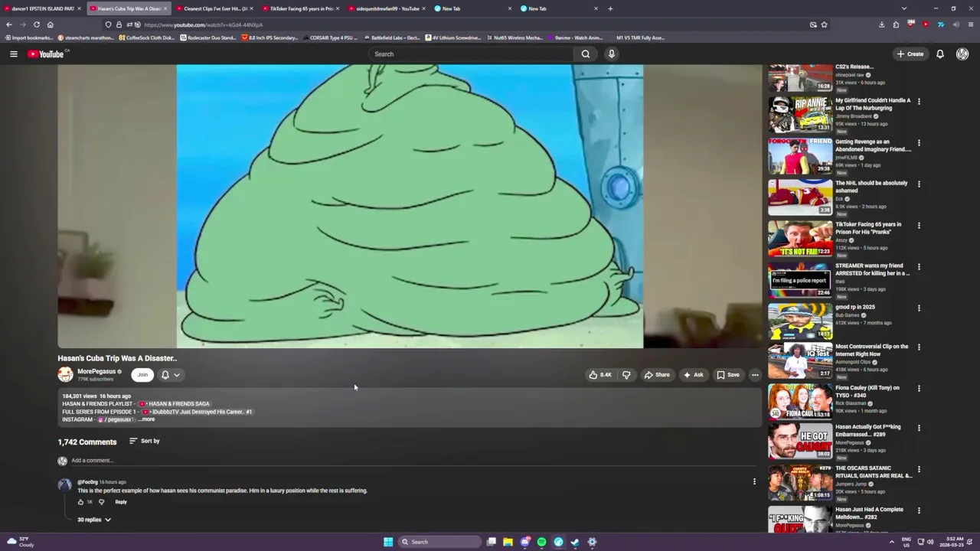Screen dimensions: 980x551
Task: Open options for Hasan Actually Got Embarrassed video
Action: pos(919,428)
